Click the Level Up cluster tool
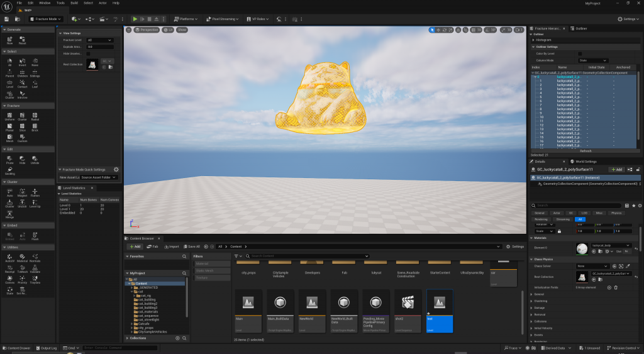Image resolution: width=644 pixels, height=354 pixels. coord(35,203)
